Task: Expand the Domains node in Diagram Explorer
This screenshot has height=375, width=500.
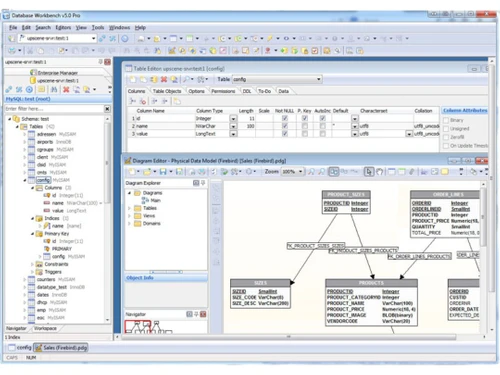Action: 129,223
